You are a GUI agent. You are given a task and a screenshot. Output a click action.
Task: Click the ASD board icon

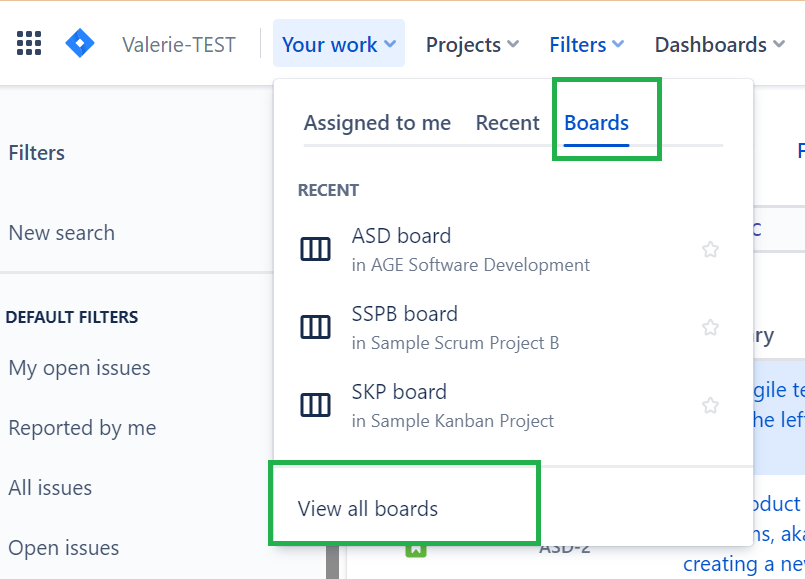316,250
